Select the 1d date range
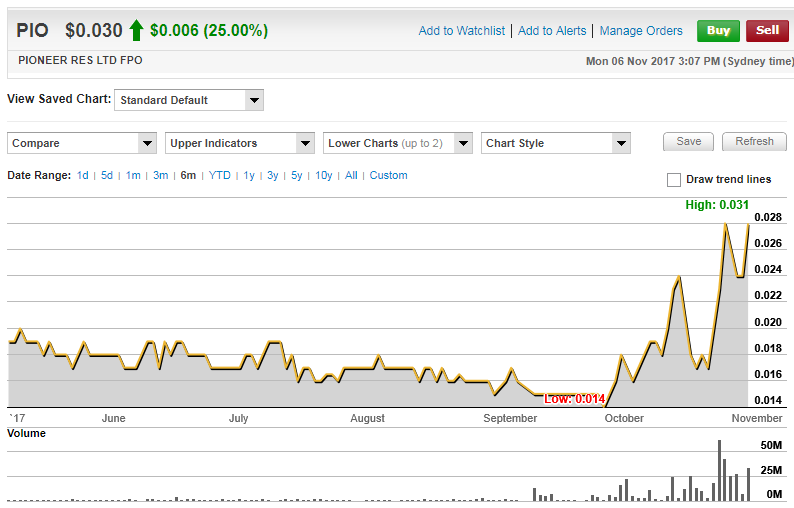The image size is (794, 508). click(x=83, y=176)
